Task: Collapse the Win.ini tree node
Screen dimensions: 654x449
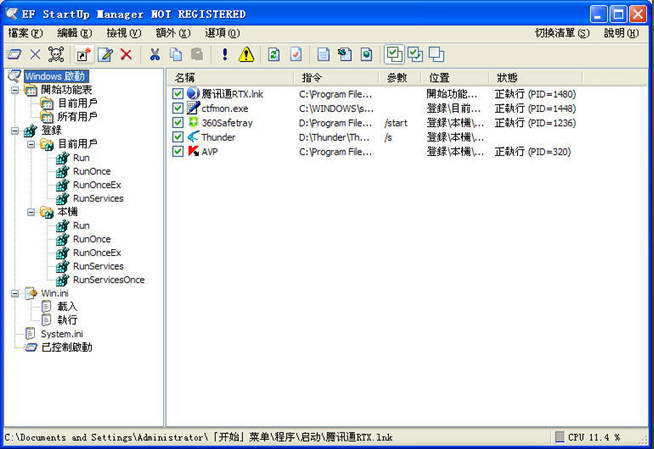Action: 15,293
